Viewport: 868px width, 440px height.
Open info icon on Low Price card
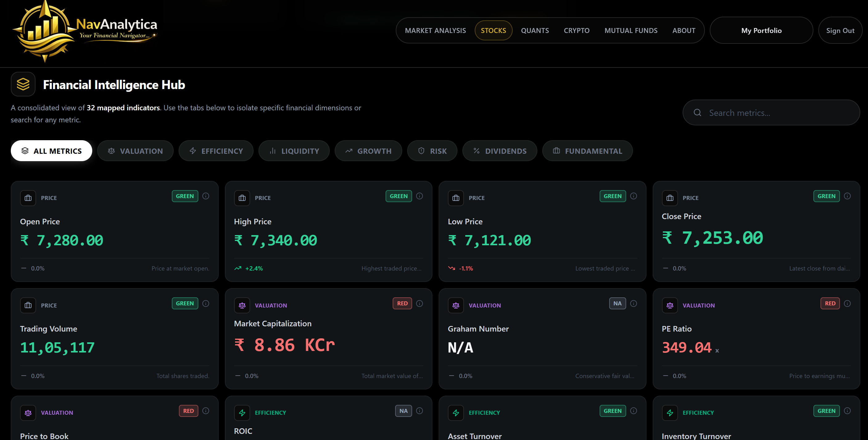[x=634, y=196]
